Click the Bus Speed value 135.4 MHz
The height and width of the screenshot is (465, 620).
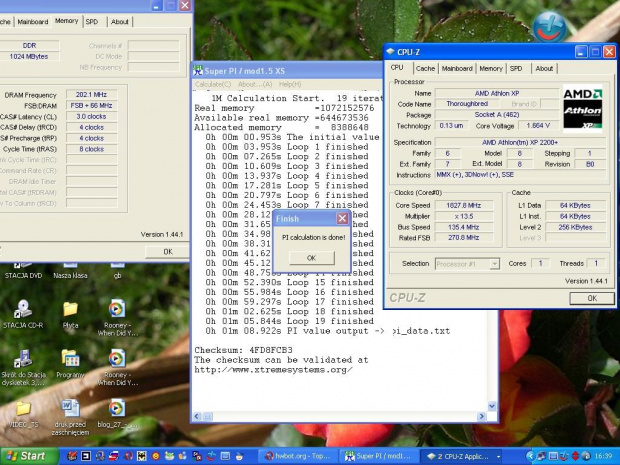[x=464, y=227]
